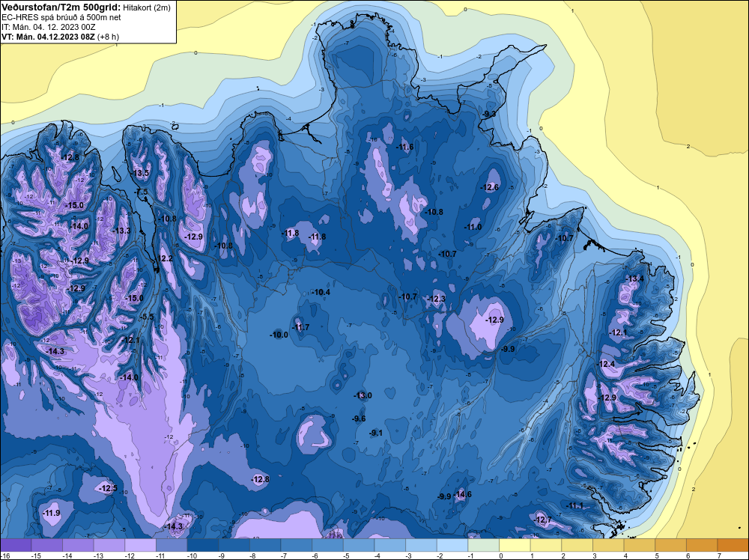Screen dimensions: 749x560
Task: Click the -11.7 temperature value
Action: (x=301, y=327)
